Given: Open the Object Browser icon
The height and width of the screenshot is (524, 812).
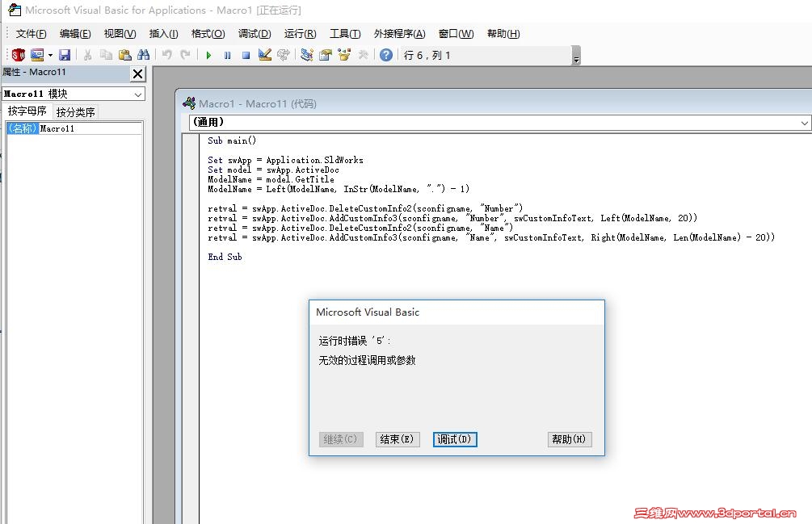Looking at the screenshot, I should click(x=344, y=55).
